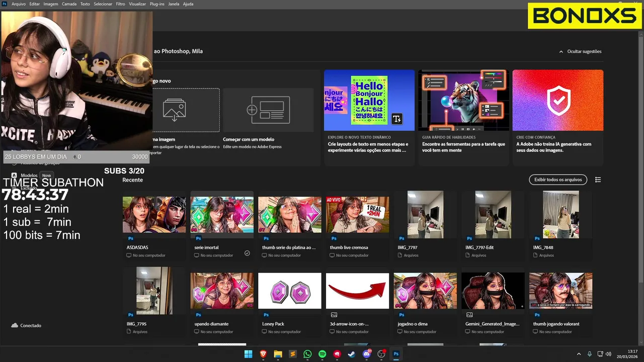Image resolution: width=644 pixels, height=362 pixels.
Task: Open Discord from the taskbar
Action: 367,354
